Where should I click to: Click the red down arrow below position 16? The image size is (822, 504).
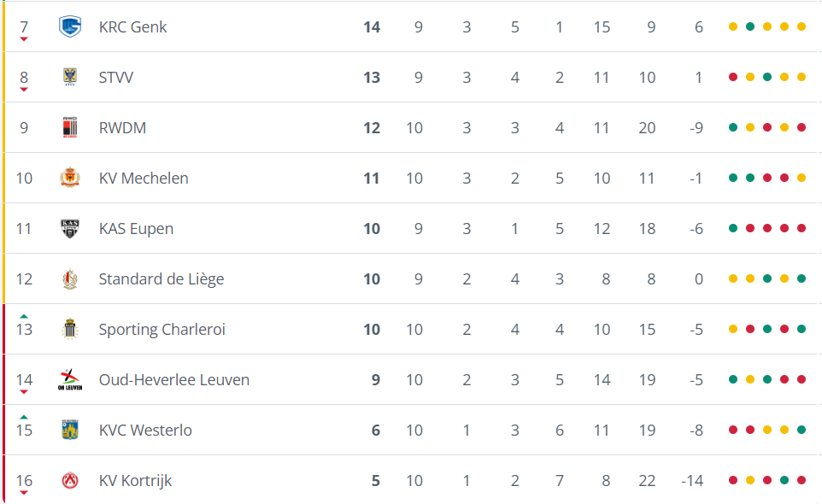[24, 493]
